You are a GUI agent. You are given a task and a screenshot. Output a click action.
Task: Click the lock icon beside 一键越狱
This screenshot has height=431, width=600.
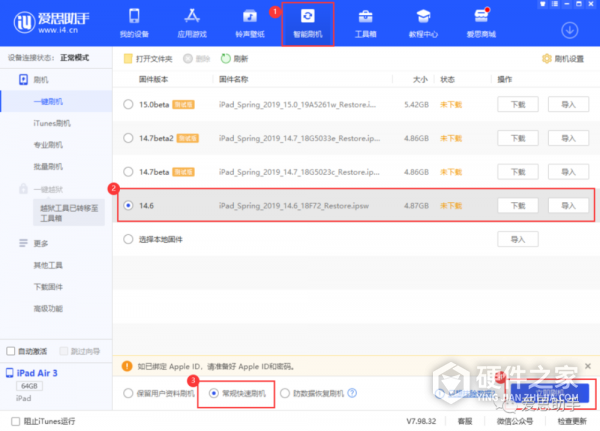tap(23, 189)
